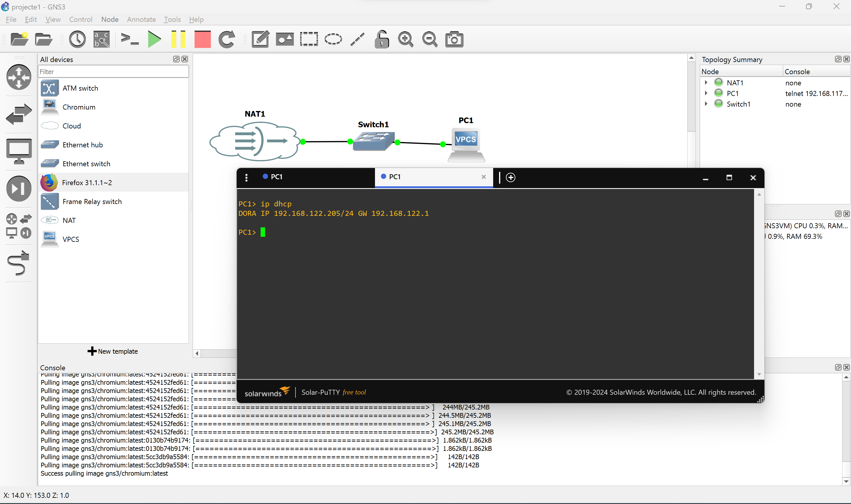Image resolution: width=851 pixels, height=504 pixels.
Task: Select the VPCS device template
Action: (x=71, y=239)
